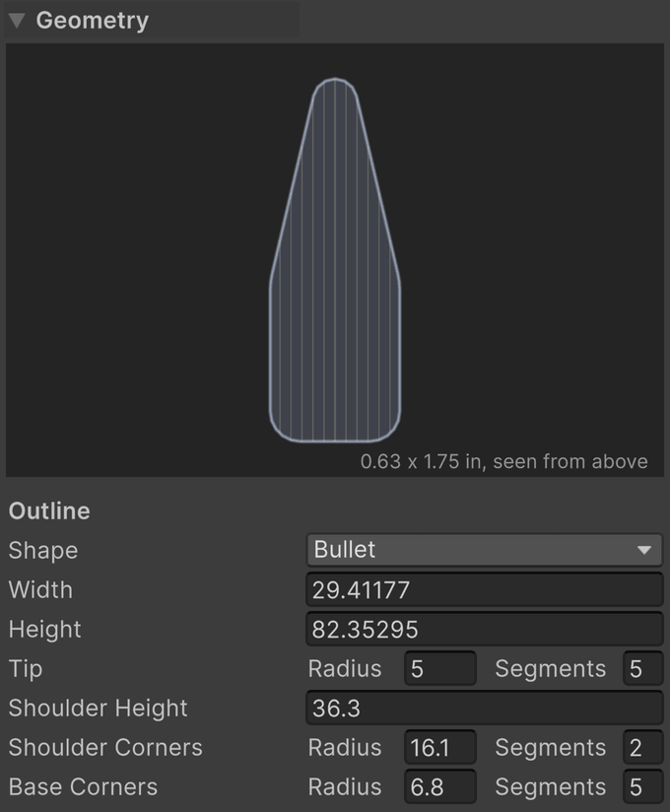Click the Height input field
The height and width of the screenshot is (812, 670).
click(x=485, y=629)
